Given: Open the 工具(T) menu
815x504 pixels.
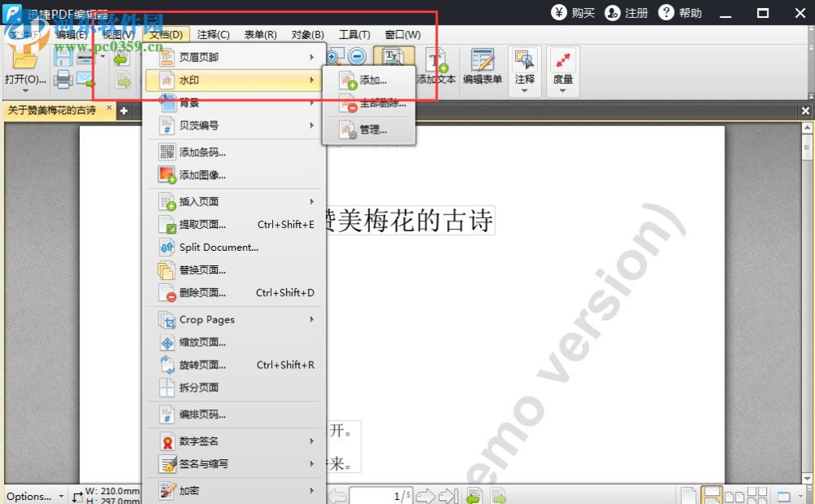Looking at the screenshot, I should tap(354, 34).
